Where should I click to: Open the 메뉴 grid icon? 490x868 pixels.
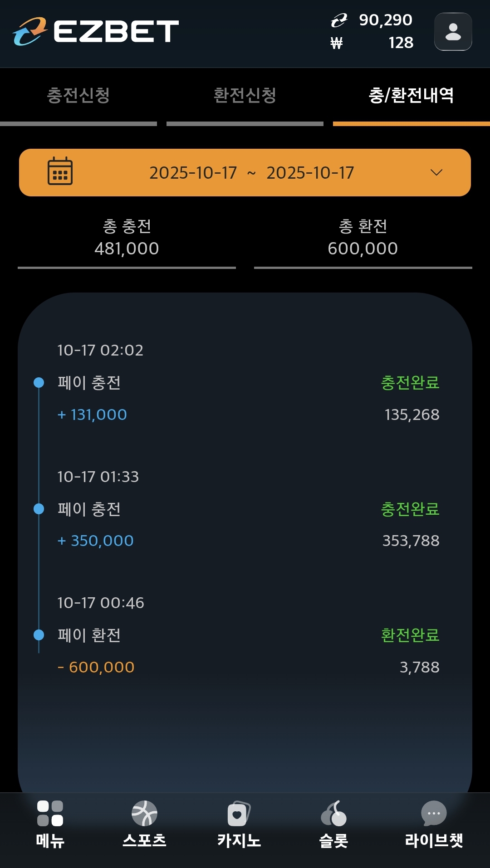pyautogui.click(x=50, y=814)
